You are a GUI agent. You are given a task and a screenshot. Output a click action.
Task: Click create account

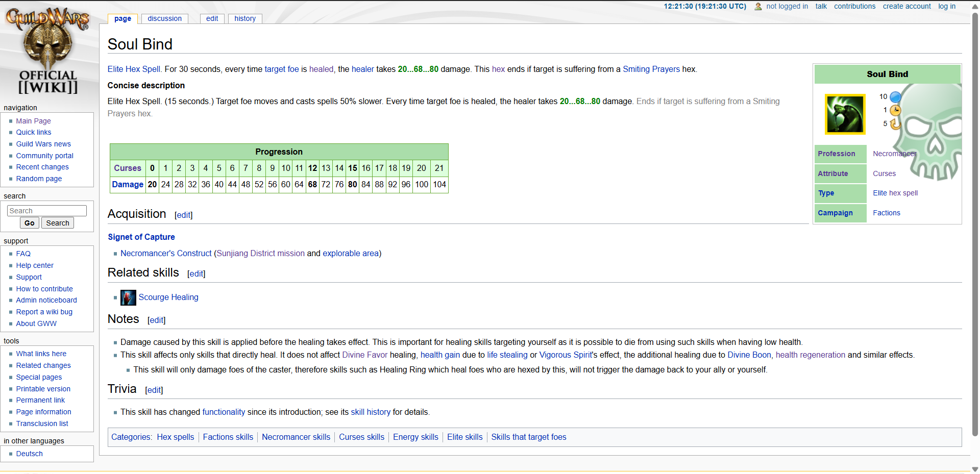click(x=907, y=6)
